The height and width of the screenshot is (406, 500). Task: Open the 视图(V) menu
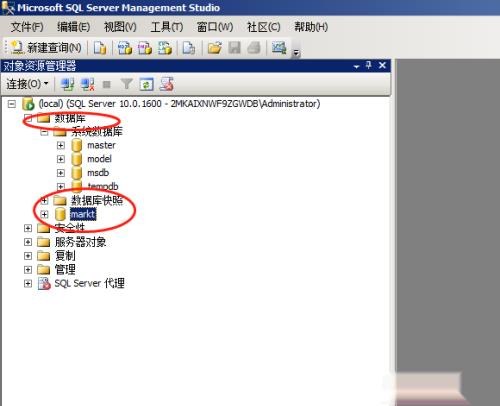pos(120,27)
